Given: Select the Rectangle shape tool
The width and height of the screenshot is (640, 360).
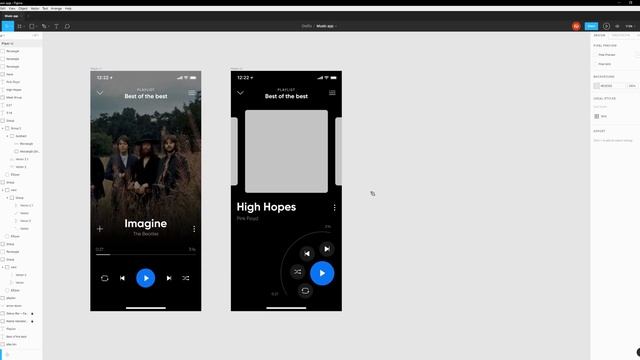Looking at the screenshot, I should click(x=31, y=26).
